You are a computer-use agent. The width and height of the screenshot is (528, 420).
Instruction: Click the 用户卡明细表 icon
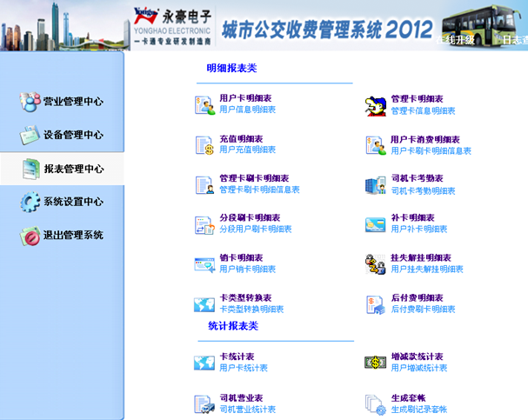[204, 105]
